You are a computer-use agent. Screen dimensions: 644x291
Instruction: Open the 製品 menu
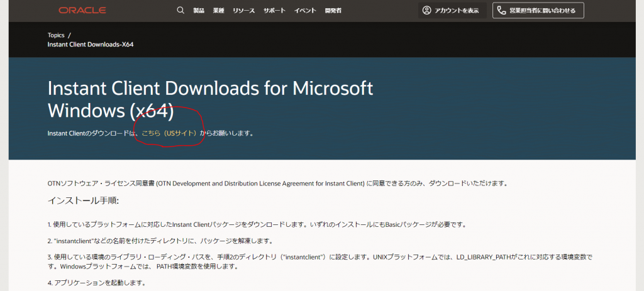pos(199,11)
